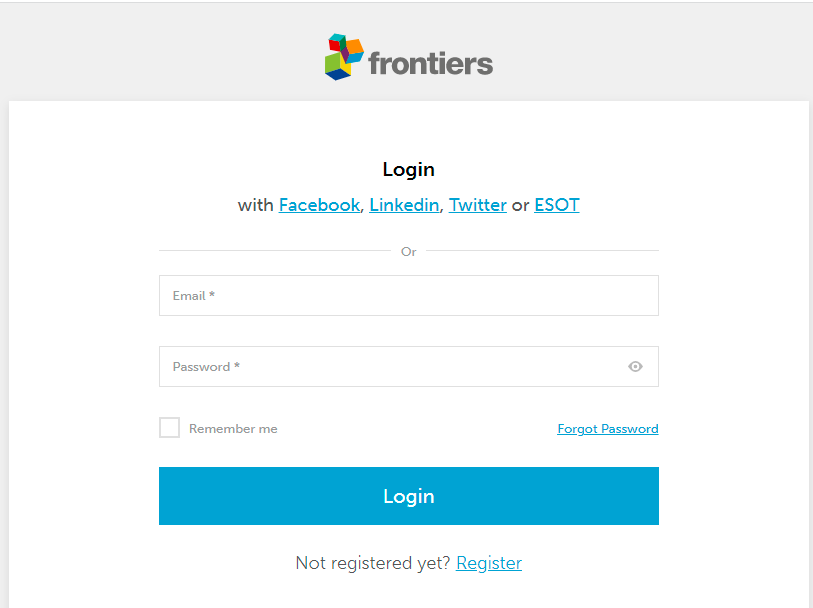Open the Forgot Password link
This screenshot has height=608, width=813.
tap(608, 429)
